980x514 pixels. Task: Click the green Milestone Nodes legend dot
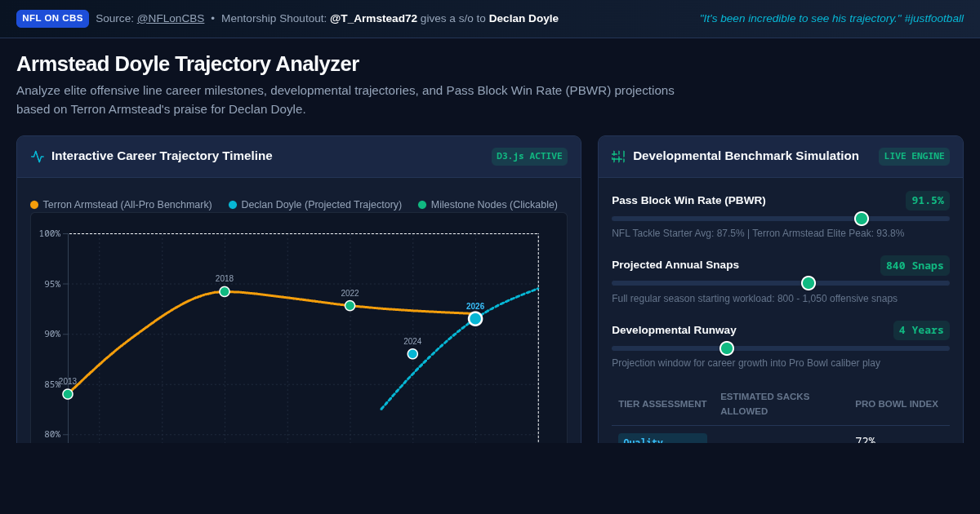tap(422, 206)
